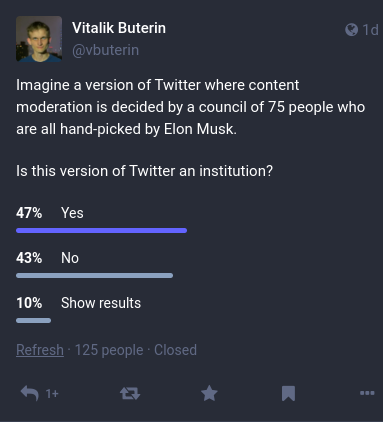Click the purple Yes result bar
This screenshot has width=383, height=422.
(x=102, y=230)
